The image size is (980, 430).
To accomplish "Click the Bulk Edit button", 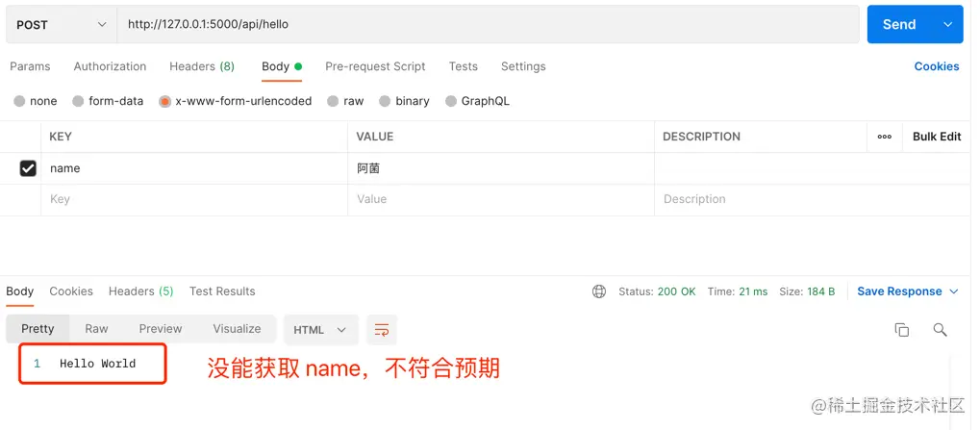I will (937, 137).
